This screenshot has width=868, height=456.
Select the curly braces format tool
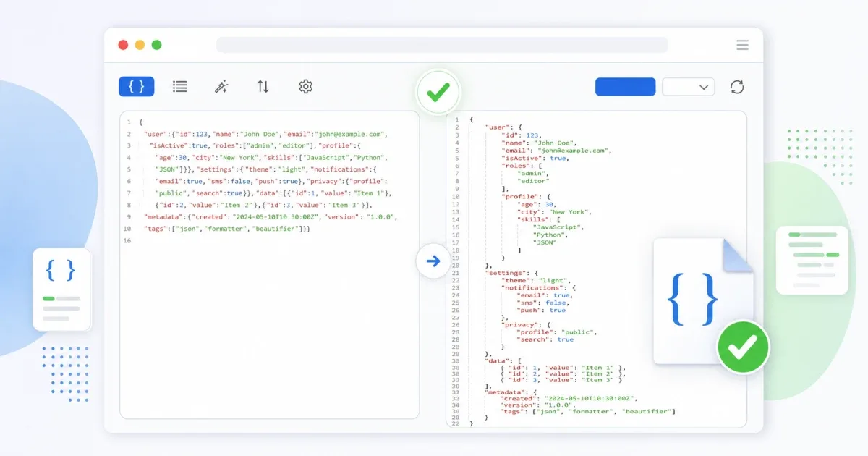pos(137,87)
